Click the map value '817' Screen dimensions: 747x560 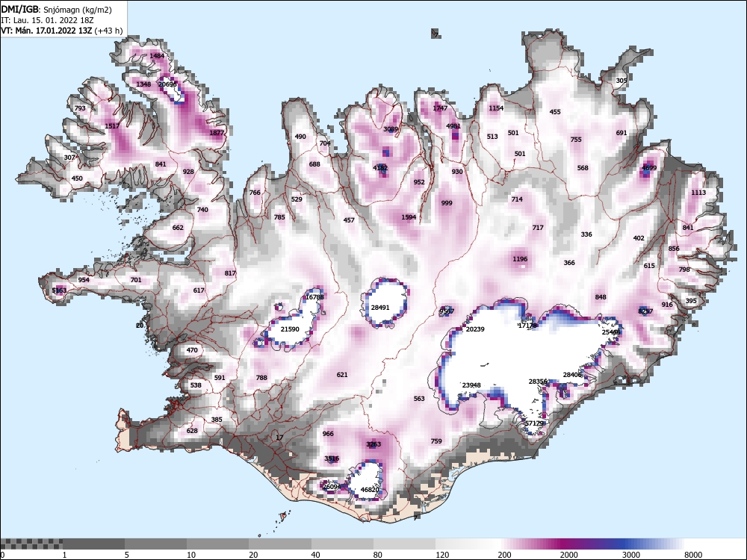click(230, 273)
